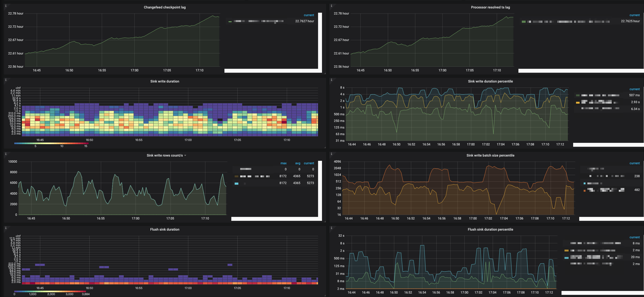The image size is (644, 297).
Task: Click info icon on Flush sink duration heatmap panel
Action: (x=6, y=228)
